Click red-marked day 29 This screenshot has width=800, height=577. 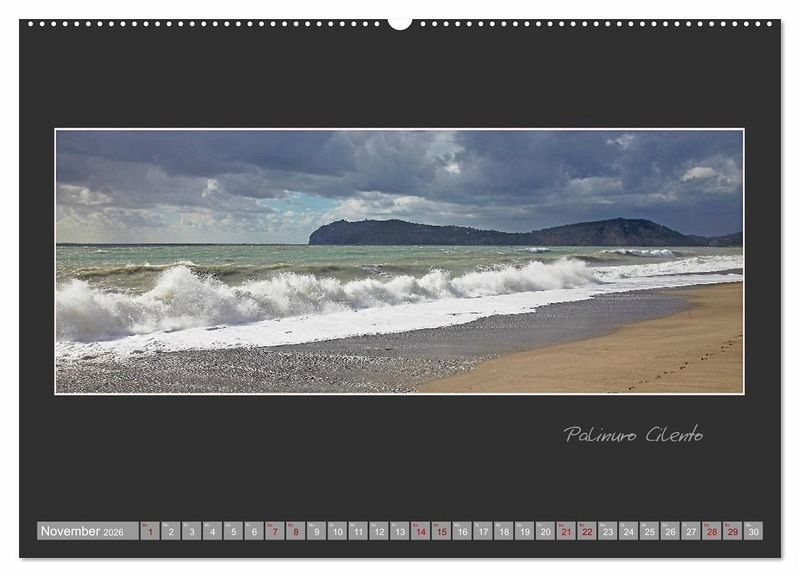pos(732,531)
